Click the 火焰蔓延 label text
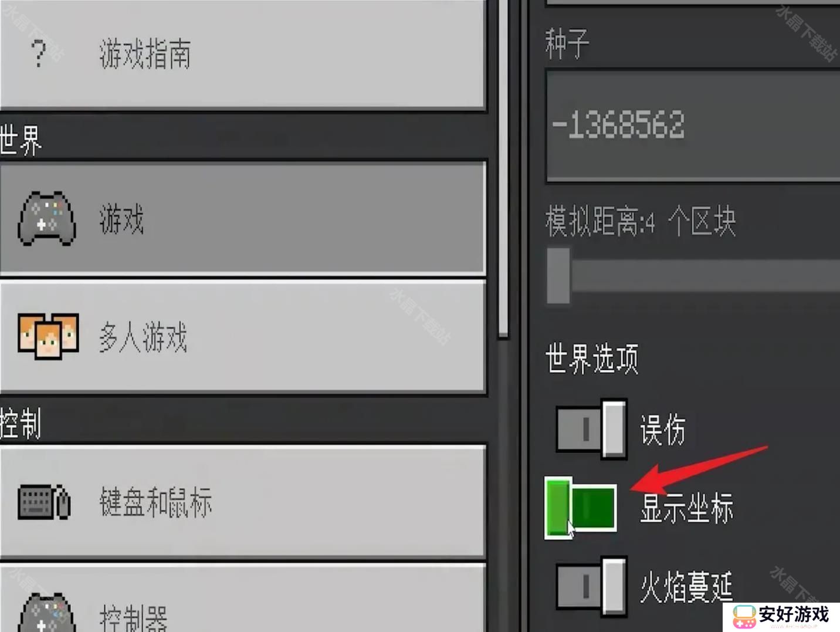This screenshot has height=632, width=840. [x=687, y=587]
